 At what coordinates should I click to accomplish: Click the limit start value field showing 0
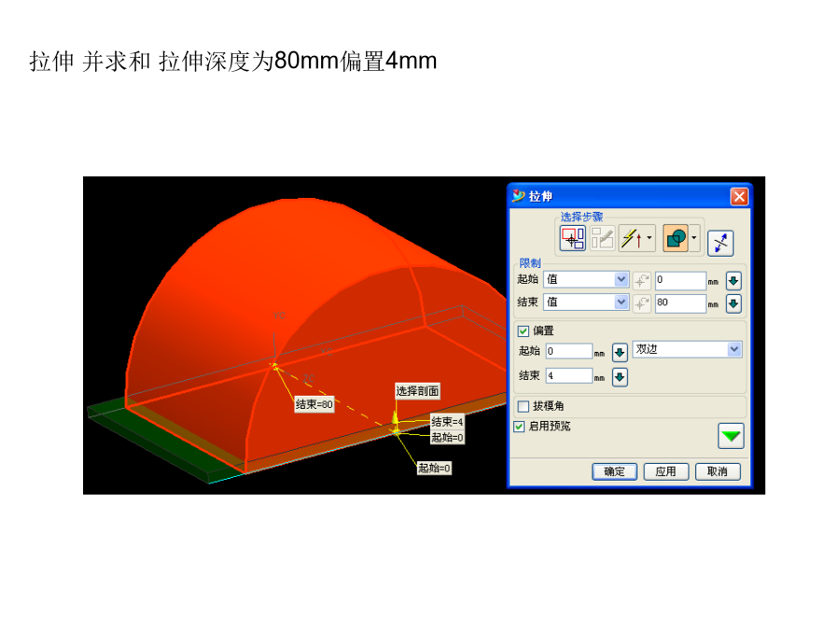pos(680,280)
